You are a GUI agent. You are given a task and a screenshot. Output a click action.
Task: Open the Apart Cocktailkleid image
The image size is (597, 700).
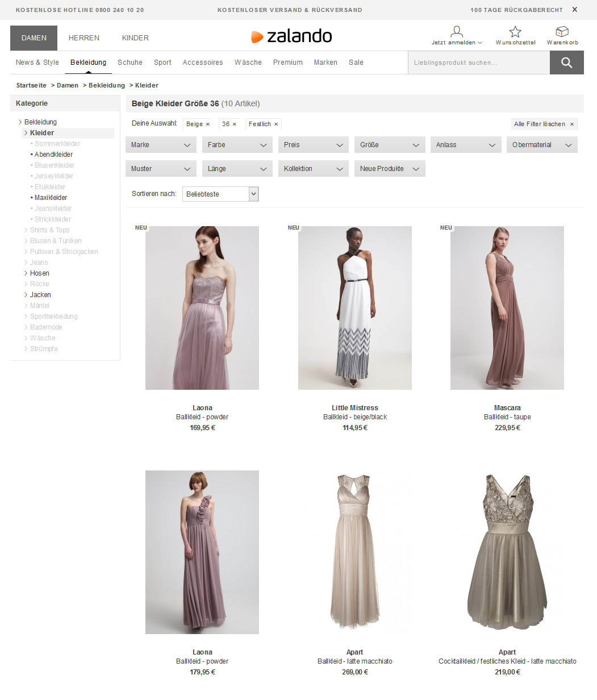click(x=507, y=552)
